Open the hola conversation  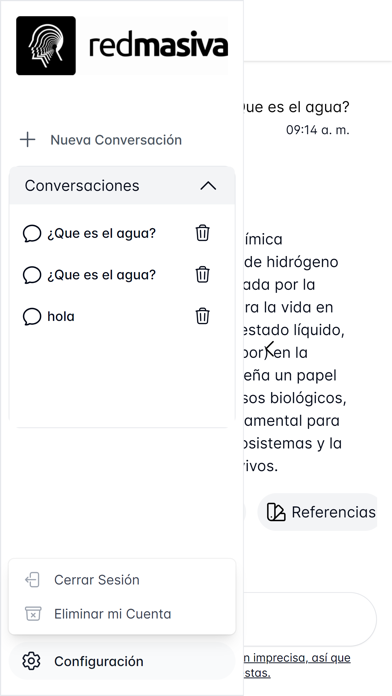(61, 317)
